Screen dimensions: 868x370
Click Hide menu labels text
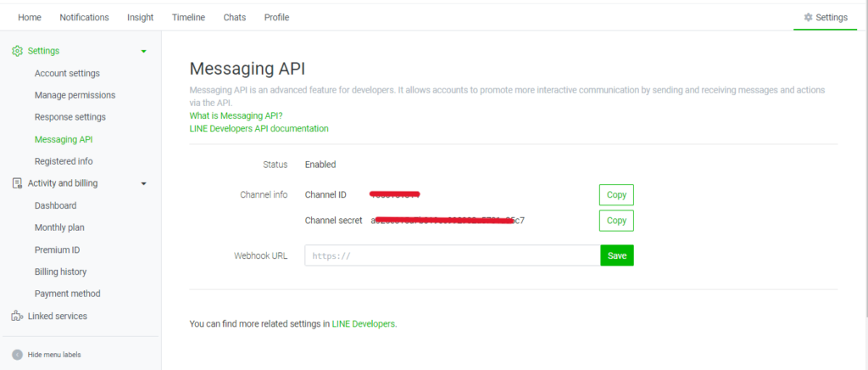(54, 355)
